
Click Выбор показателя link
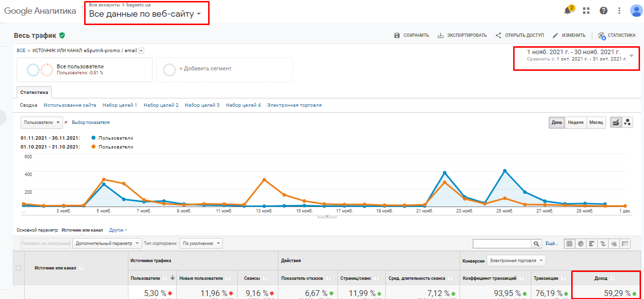[91, 122]
